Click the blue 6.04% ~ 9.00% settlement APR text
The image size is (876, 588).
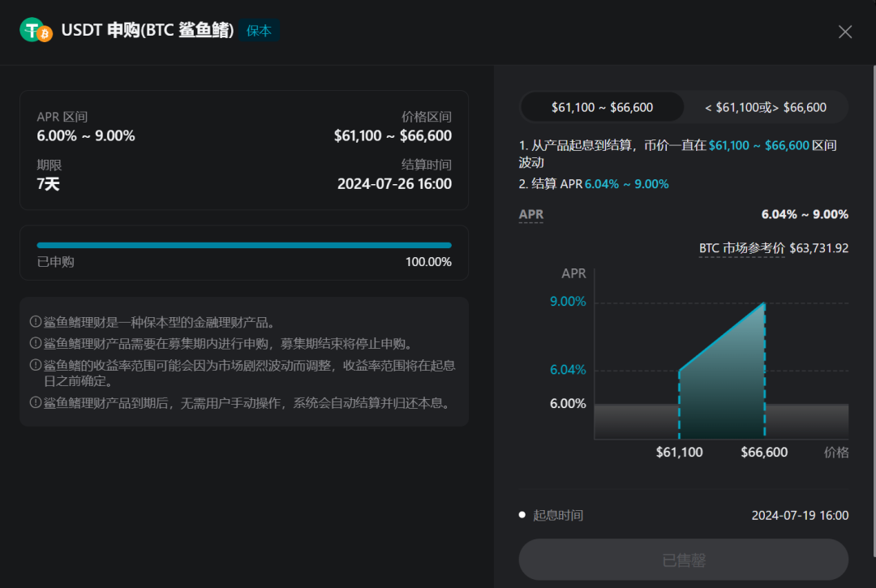pyautogui.click(x=626, y=184)
